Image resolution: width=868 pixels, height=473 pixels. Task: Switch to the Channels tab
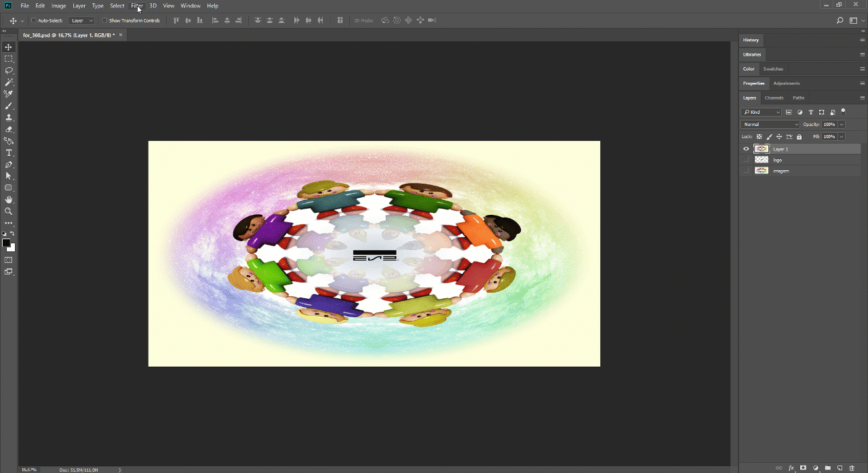[774, 98]
